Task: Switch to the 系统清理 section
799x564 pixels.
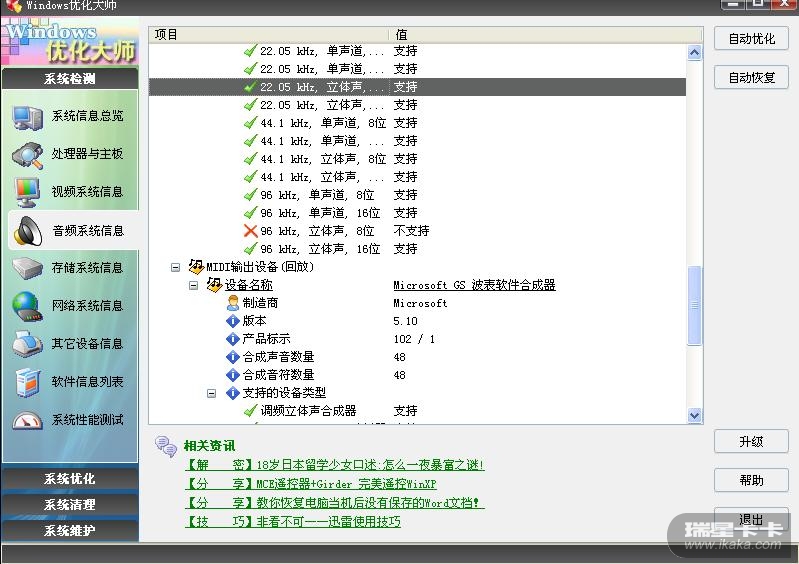Action: tap(70, 504)
